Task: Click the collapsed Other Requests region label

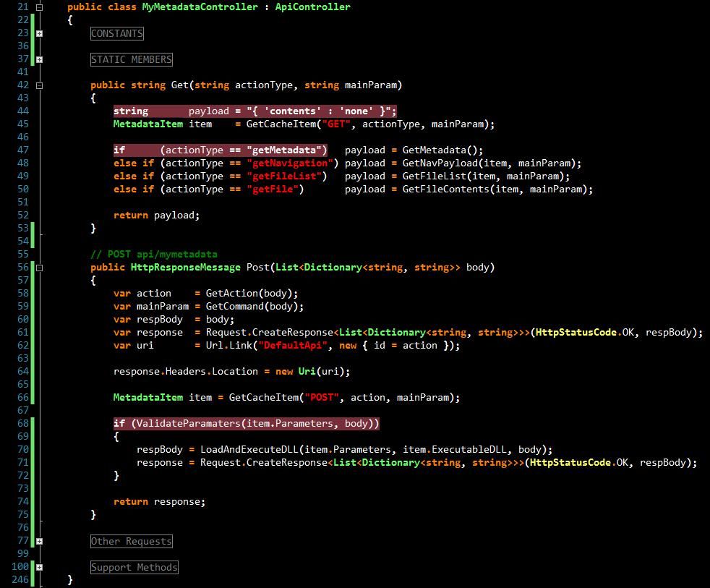Action: (132, 541)
